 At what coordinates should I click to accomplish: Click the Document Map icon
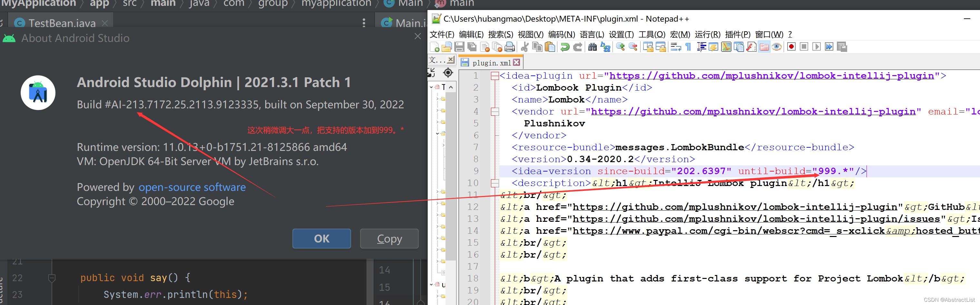click(x=726, y=47)
